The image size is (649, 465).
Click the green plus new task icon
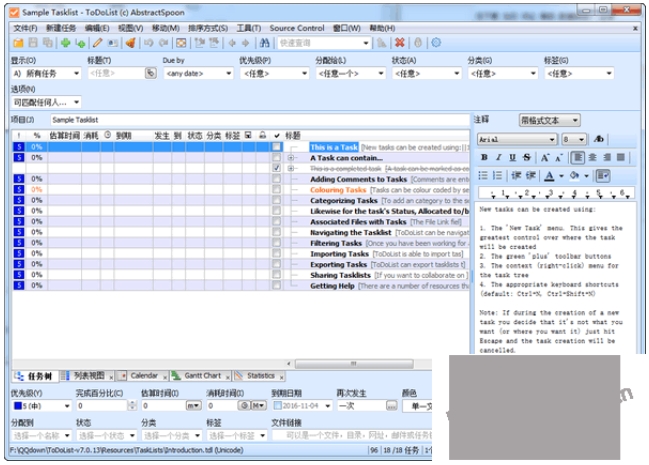coord(65,43)
